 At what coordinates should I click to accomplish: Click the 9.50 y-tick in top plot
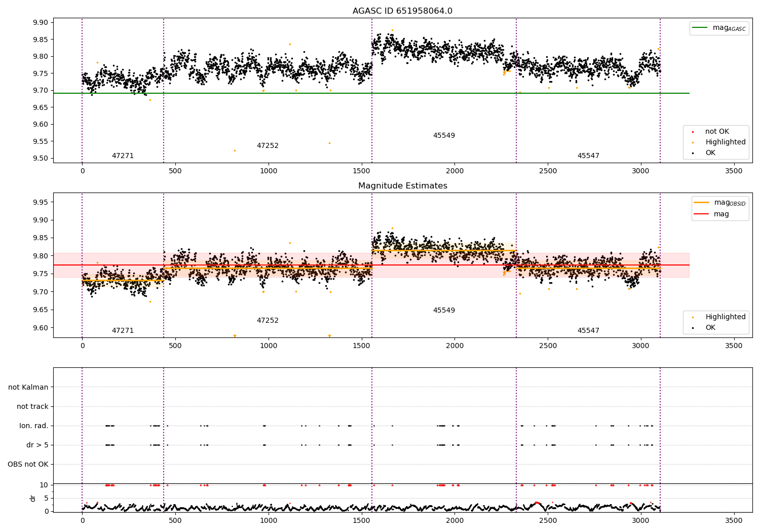[x=41, y=158]
